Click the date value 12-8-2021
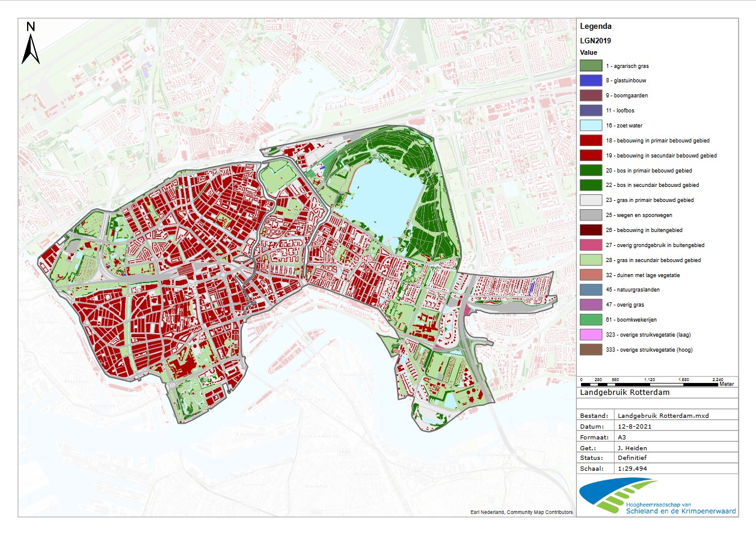 click(x=633, y=426)
